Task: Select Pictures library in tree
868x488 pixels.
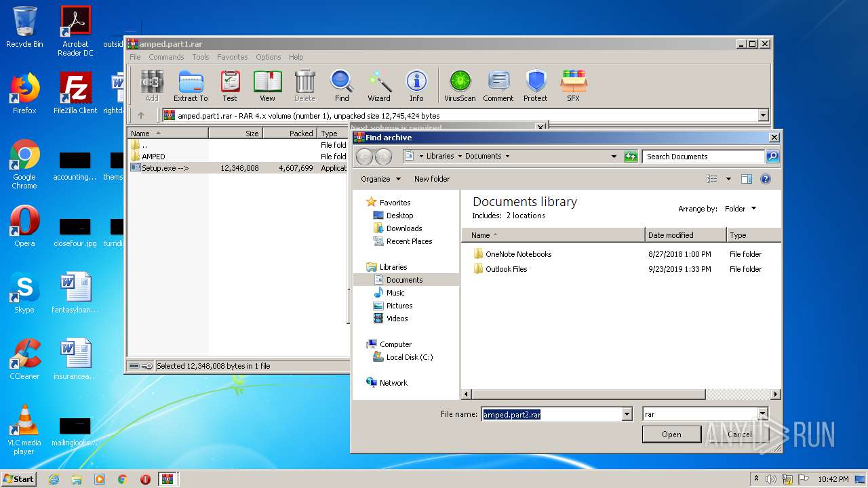Action: point(399,306)
